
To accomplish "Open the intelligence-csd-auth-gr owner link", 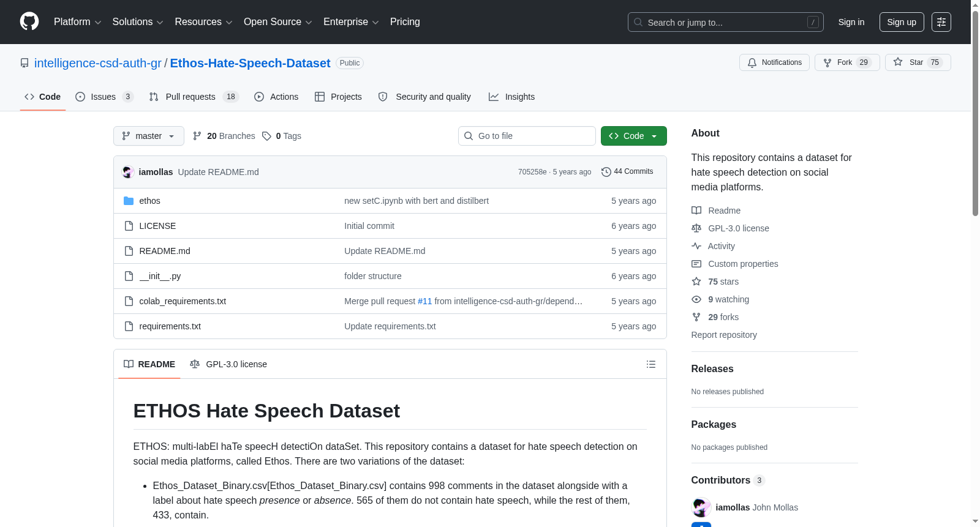I will [x=98, y=63].
